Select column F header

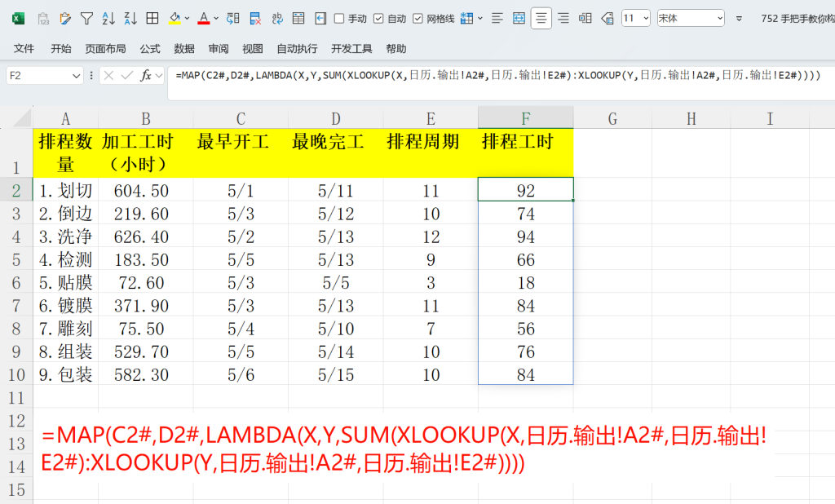click(x=526, y=117)
